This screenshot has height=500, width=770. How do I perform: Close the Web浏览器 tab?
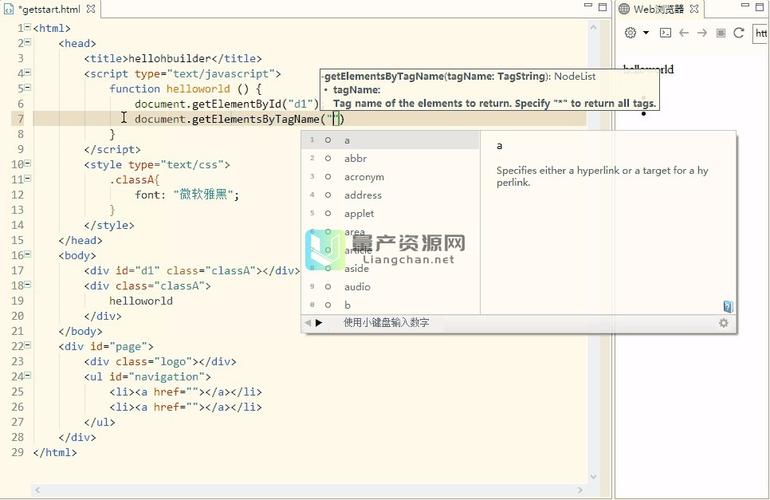(694, 9)
